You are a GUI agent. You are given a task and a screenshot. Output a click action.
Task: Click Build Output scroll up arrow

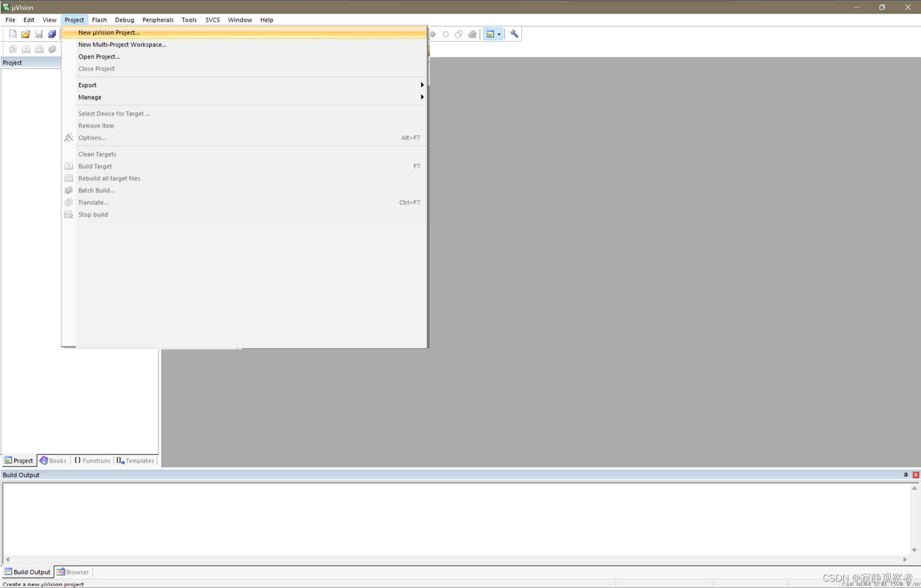coord(914,488)
